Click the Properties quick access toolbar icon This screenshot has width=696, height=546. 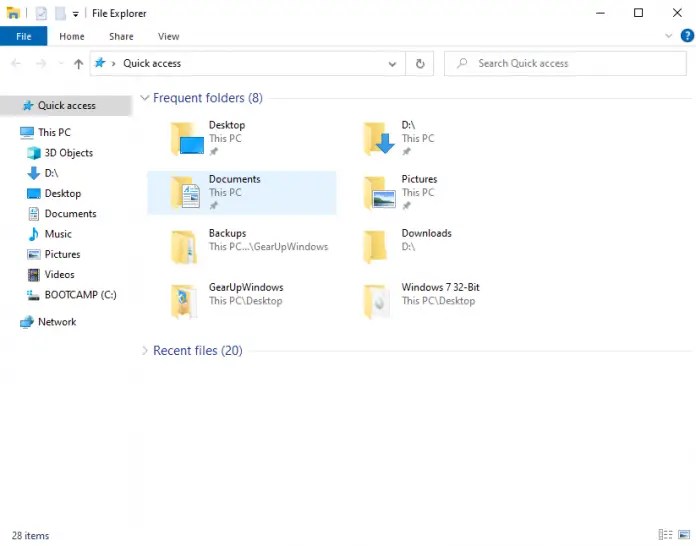[41, 13]
